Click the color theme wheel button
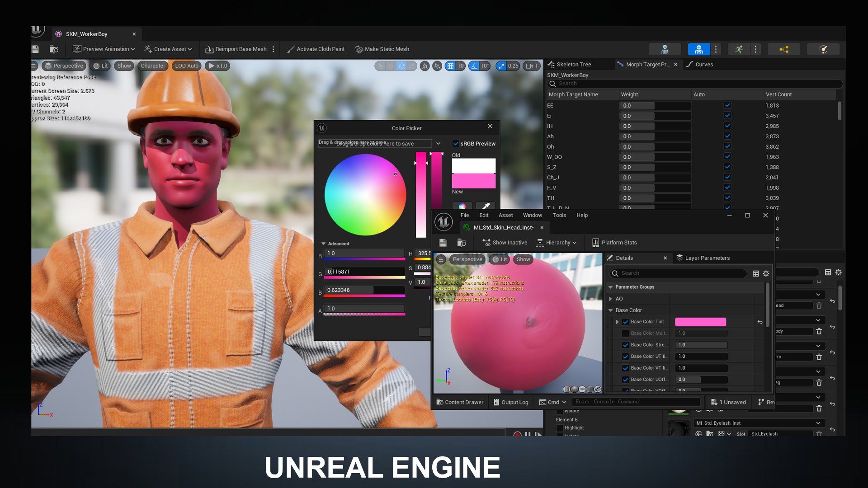The height and width of the screenshot is (488, 868). pos(462,206)
